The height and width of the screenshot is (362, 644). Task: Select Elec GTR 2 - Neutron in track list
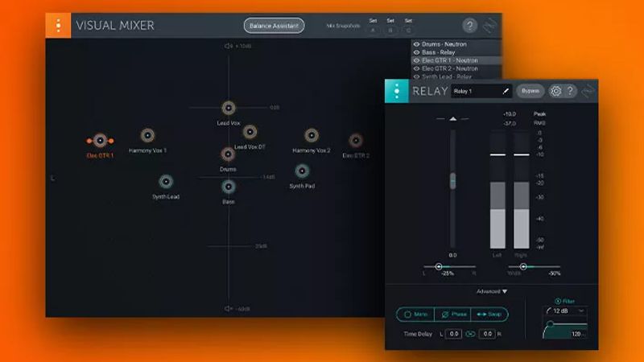[456, 68]
